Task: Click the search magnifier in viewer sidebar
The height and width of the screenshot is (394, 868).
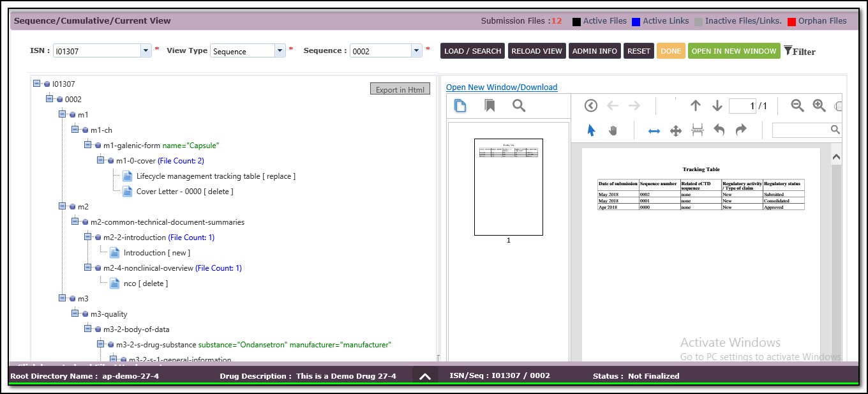Action: point(519,106)
